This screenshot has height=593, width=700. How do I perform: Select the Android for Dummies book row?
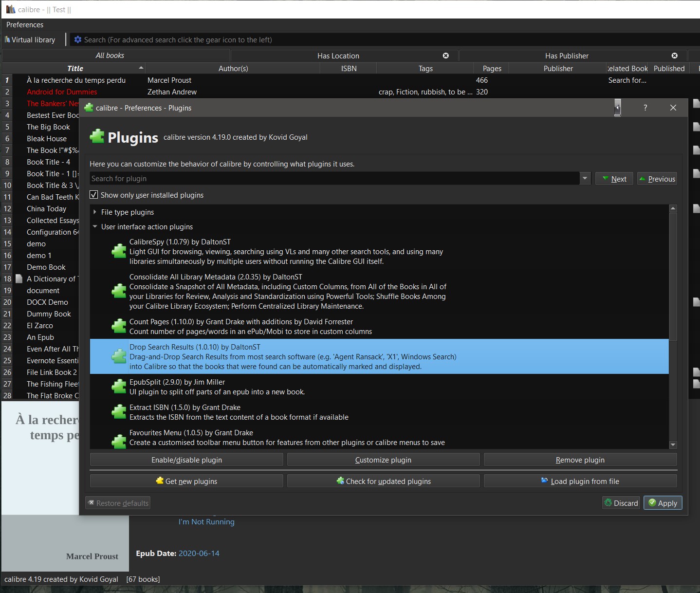(x=62, y=92)
